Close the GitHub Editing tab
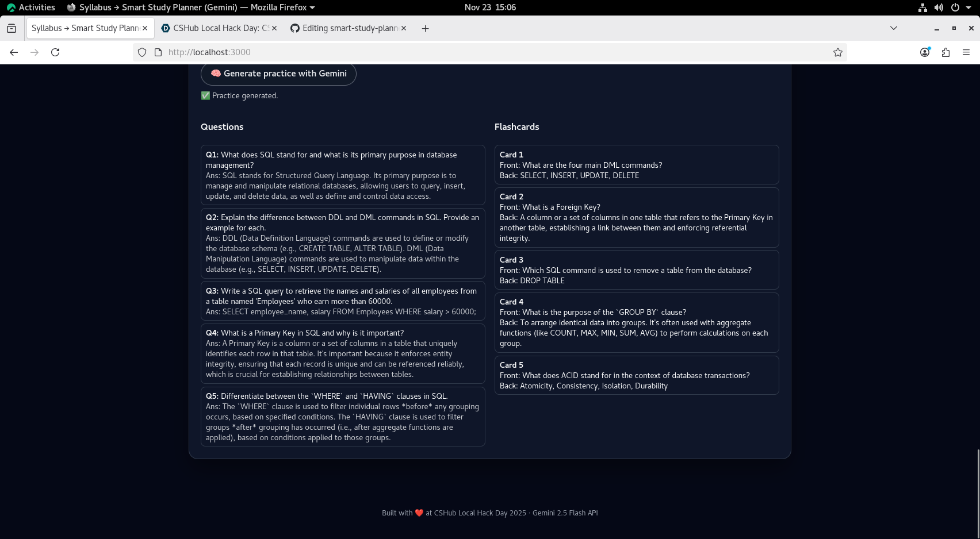The image size is (980, 539). 404,28
